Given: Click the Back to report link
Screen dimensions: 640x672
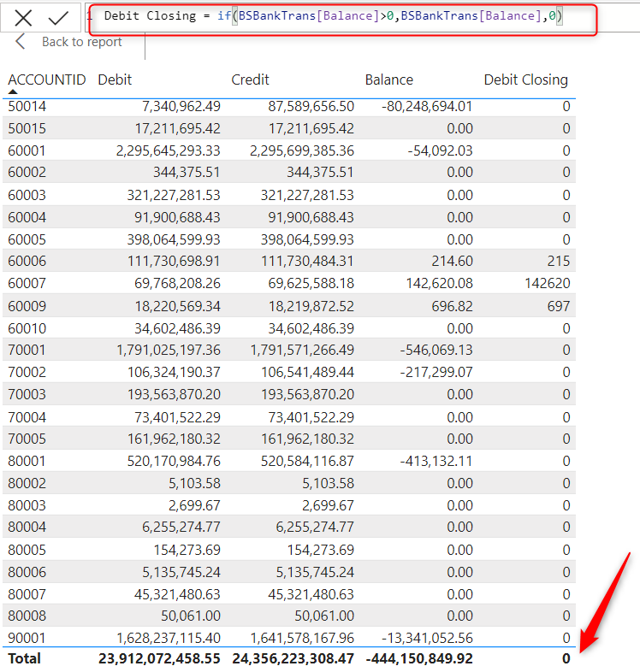Looking at the screenshot, I should point(81,42).
